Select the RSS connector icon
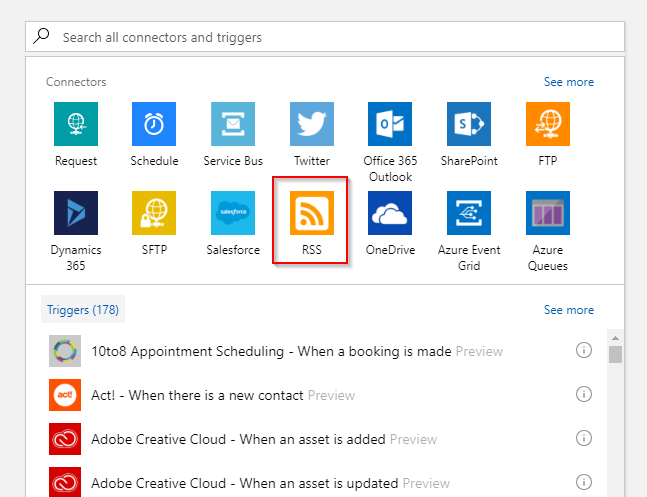The image size is (647, 497). (312, 213)
